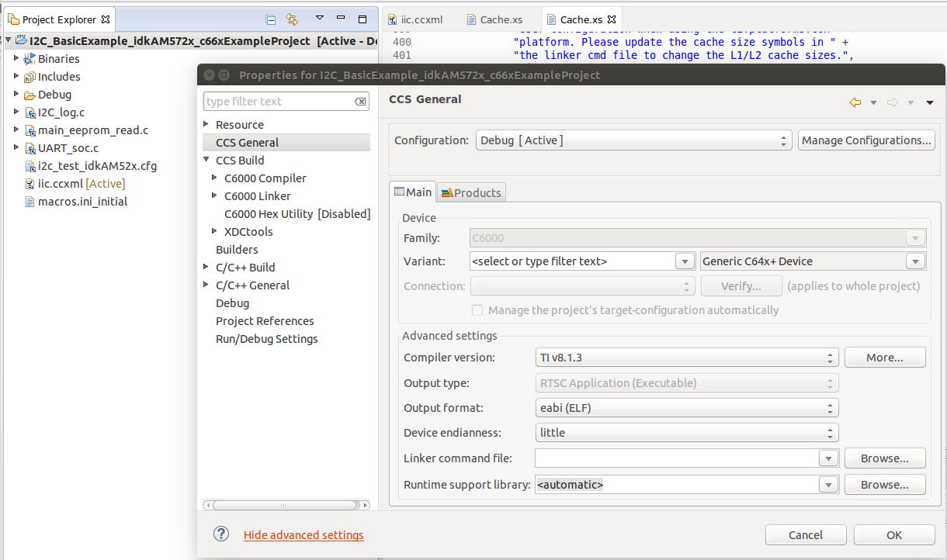Toggle Link with Editor icon

pyautogui.click(x=292, y=19)
